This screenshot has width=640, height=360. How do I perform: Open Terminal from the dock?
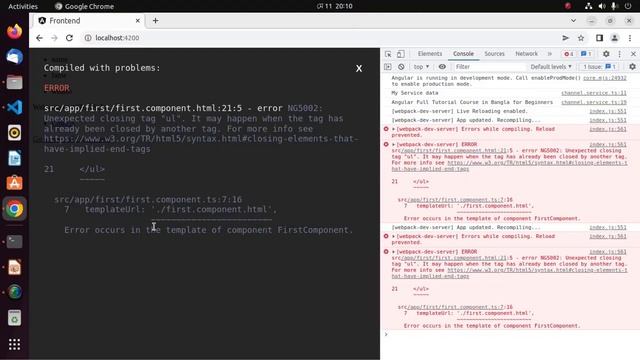[x=14, y=242]
